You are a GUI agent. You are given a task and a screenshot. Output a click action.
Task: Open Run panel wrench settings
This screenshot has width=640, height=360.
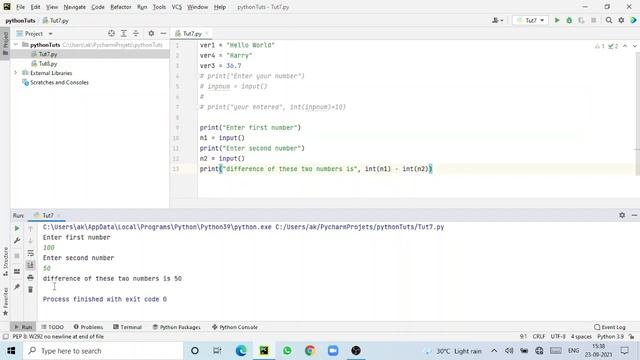17,241
